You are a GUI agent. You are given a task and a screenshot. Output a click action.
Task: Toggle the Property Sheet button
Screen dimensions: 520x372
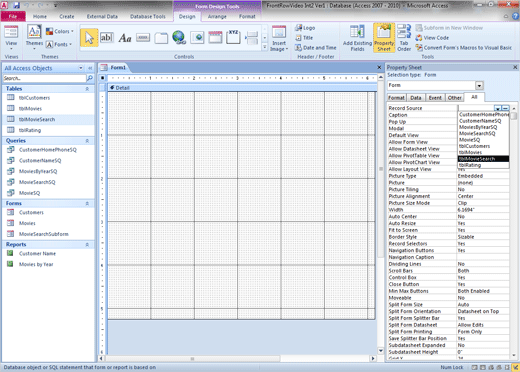point(384,38)
